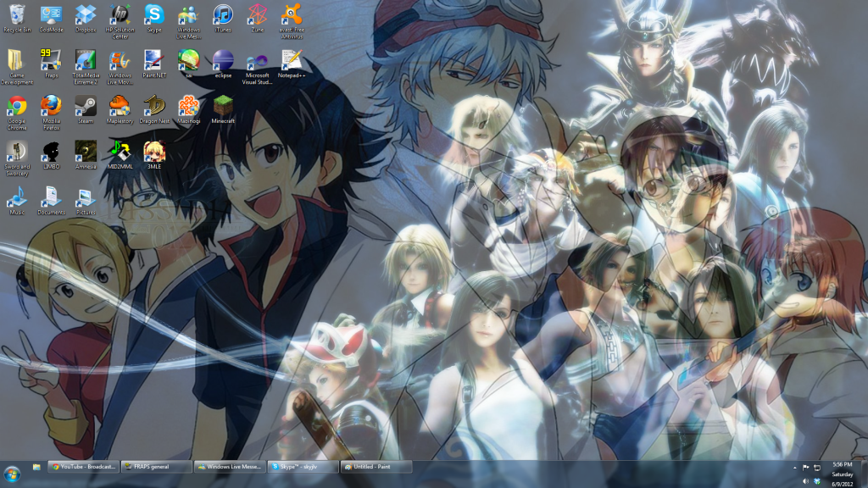Open the clock and date display
Image resolution: width=868 pixels, height=488 pixels.
click(842, 474)
